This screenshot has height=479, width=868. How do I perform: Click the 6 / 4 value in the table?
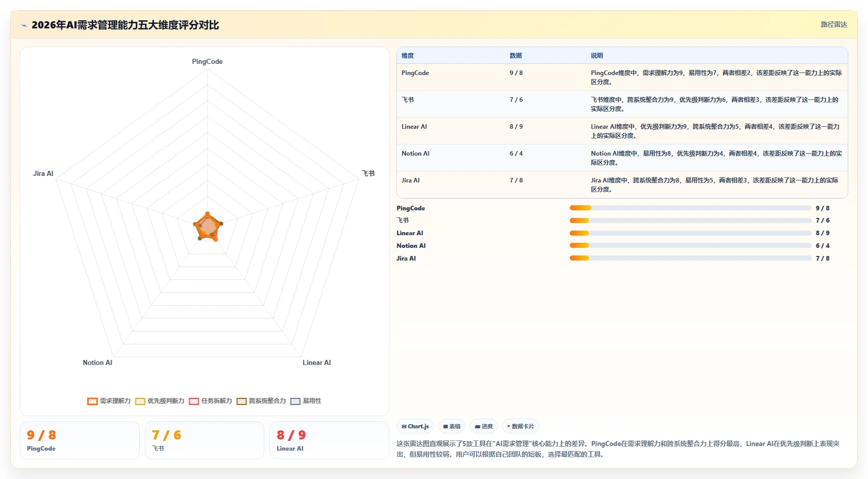[x=516, y=154]
